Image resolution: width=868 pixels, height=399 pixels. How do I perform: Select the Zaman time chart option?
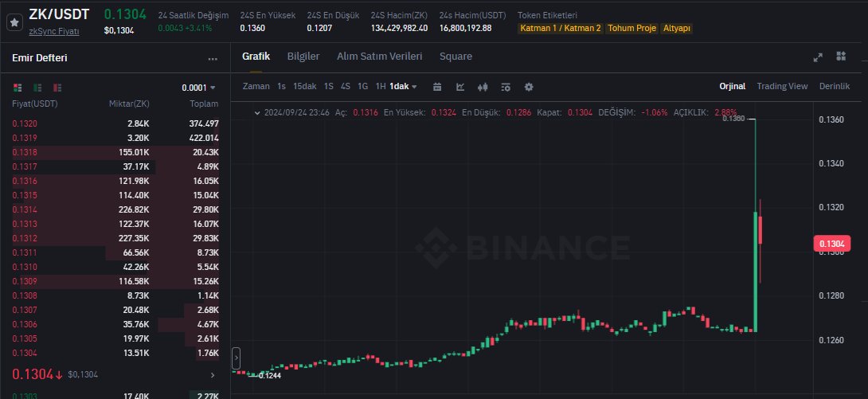(256, 86)
